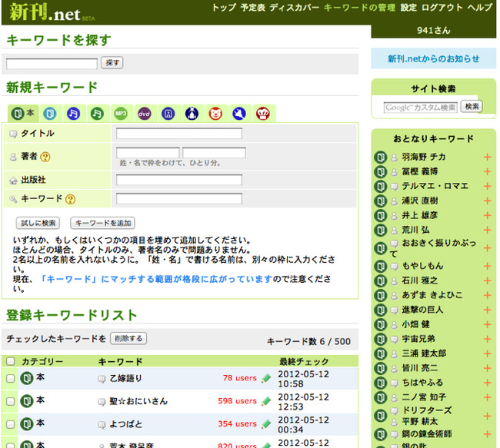
Task: Open the help icon next to 著者
Action: (x=45, y=157)
